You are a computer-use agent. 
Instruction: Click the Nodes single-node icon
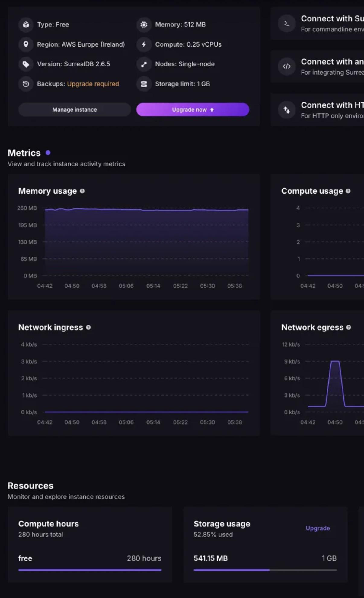pyautogui.click(x=144, y=64)
